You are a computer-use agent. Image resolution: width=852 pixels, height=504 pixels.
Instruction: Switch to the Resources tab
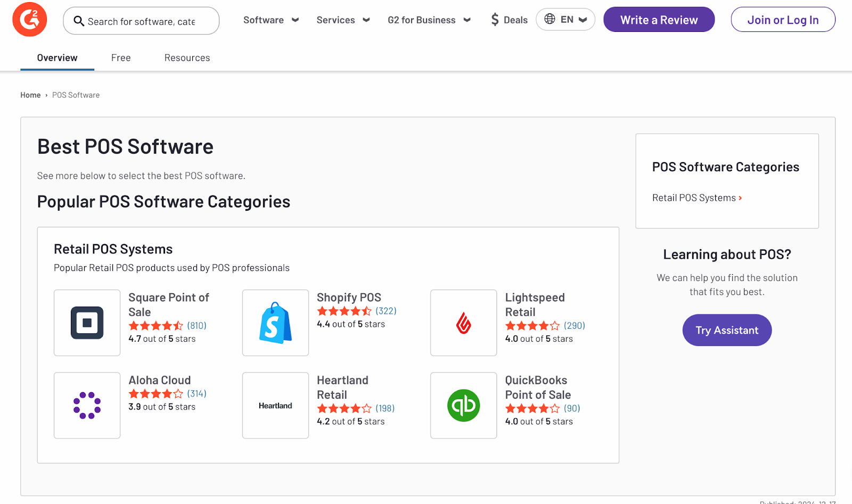(x=187, y=57)
